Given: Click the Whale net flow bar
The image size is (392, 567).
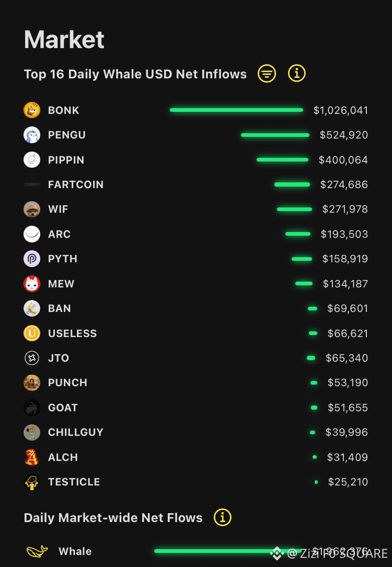Looking at the screenshot, I should (227, 551).
